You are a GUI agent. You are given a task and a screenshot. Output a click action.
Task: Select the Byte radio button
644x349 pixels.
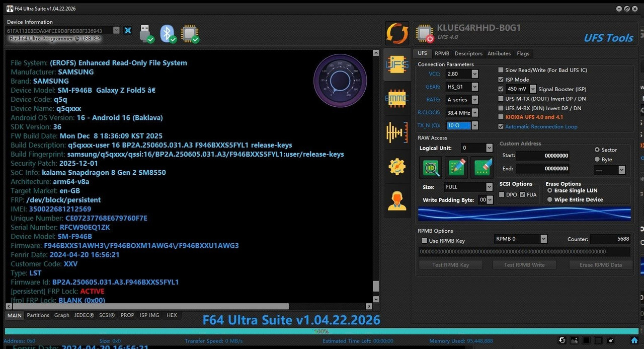(x=597, y=159)
